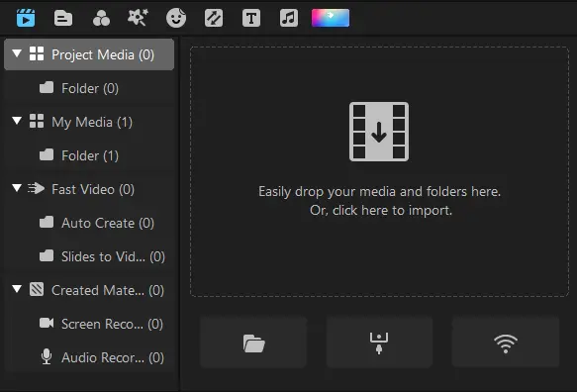Select My Media (1) category
This screenshot has height=392, width=577.
(x=89, y=122)
